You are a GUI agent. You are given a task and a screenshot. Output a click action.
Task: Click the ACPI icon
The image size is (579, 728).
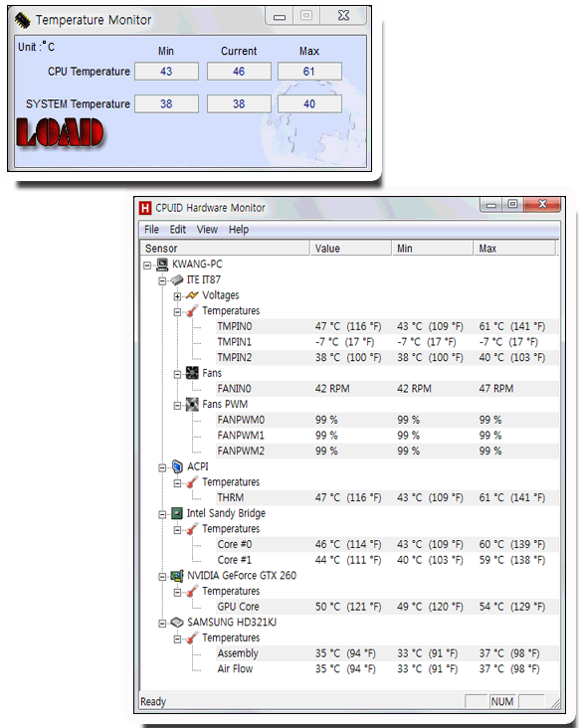(177, 466)
